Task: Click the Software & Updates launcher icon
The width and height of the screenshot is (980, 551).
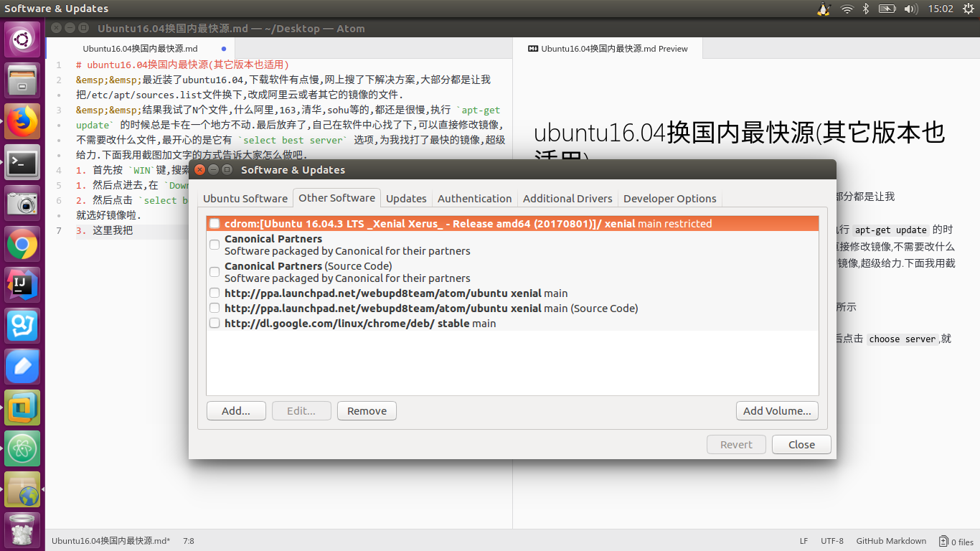Action: (23, 489)
